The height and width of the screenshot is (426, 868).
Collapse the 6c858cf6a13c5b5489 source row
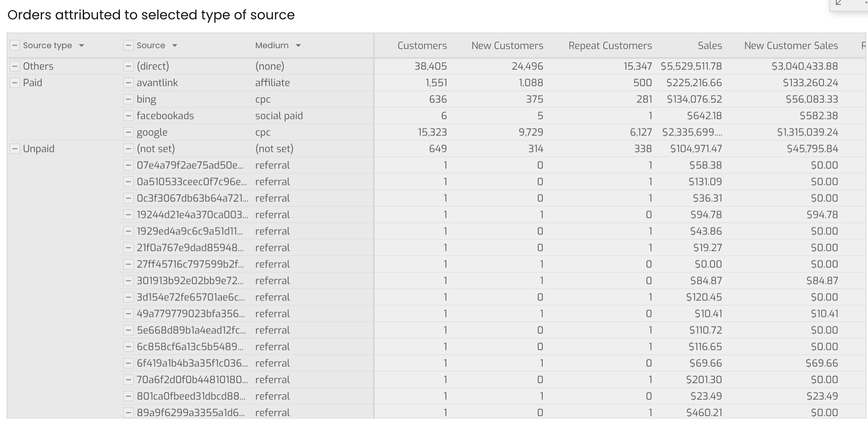[x=128, y=346]
